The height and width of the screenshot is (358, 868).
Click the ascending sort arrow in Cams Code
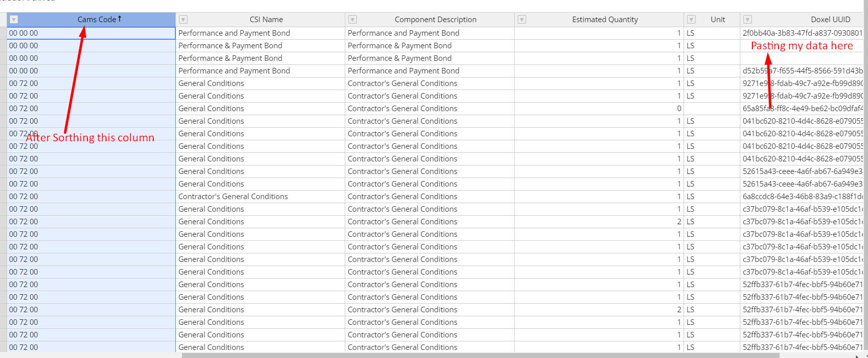(120, 19)
